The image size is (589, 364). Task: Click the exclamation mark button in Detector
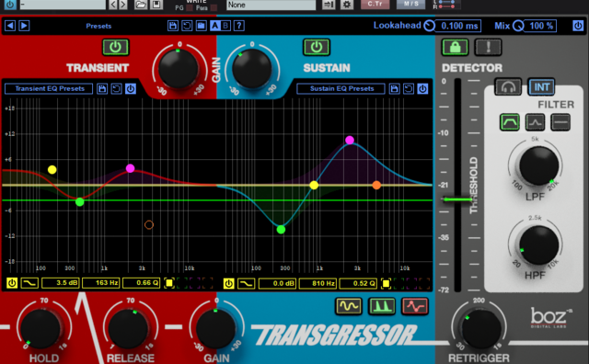click(x=488, y=47)
